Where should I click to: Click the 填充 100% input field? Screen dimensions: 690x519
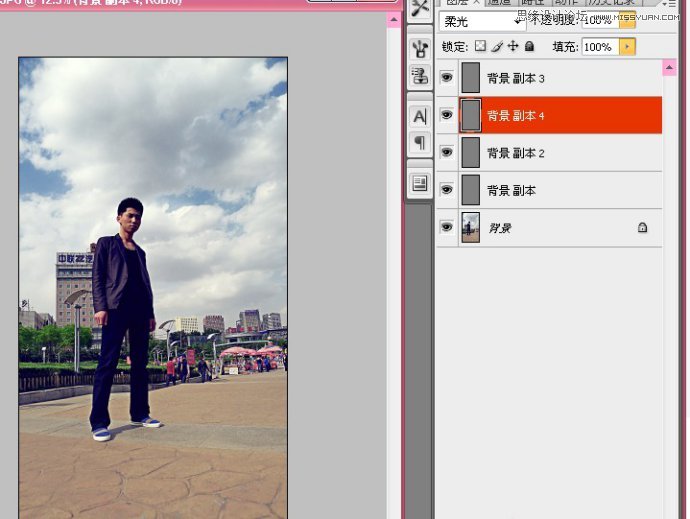click(x=601, y=46)
